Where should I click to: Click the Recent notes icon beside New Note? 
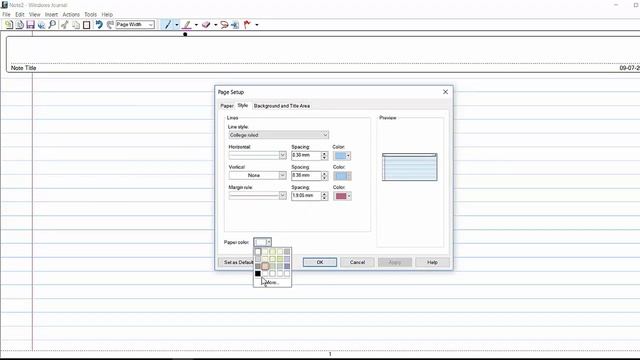click(19, 25)
